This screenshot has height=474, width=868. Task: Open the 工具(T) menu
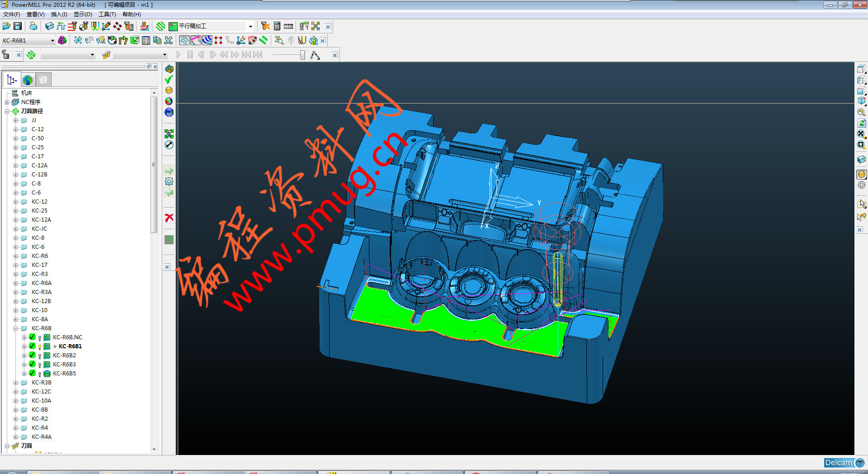[107, 14]
